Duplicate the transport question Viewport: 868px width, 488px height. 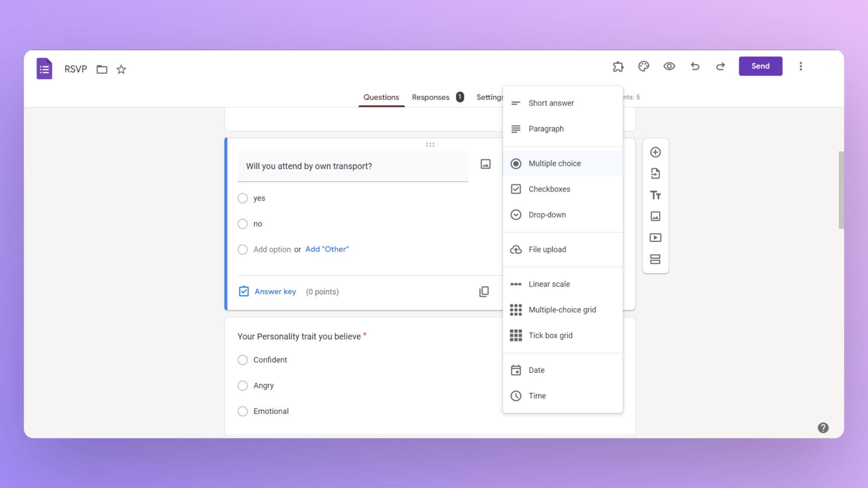click(484, 291)
